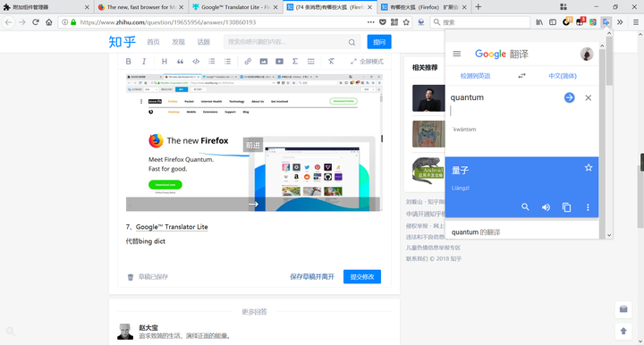
Task: Go to Zhihu 首页 home
Action: (153, 42)
